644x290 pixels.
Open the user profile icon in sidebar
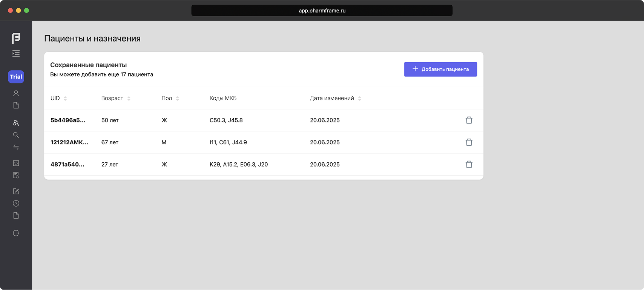[x=16, y=93]
